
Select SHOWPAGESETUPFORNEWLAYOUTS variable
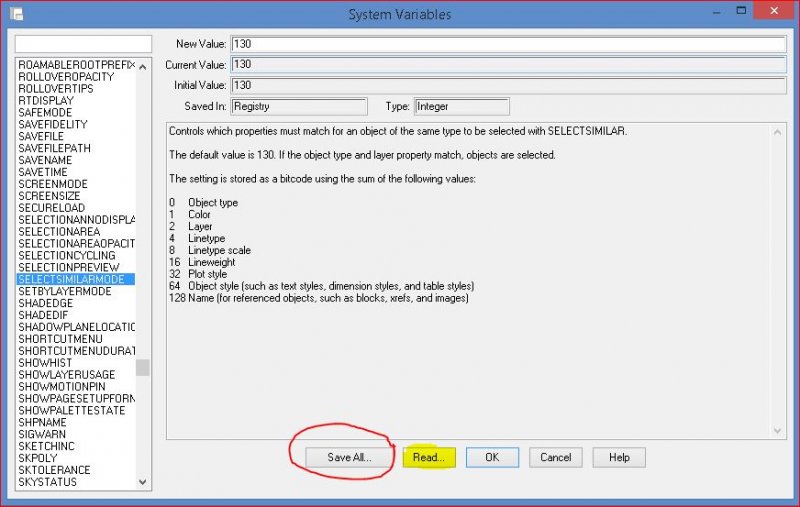point(76,399)
